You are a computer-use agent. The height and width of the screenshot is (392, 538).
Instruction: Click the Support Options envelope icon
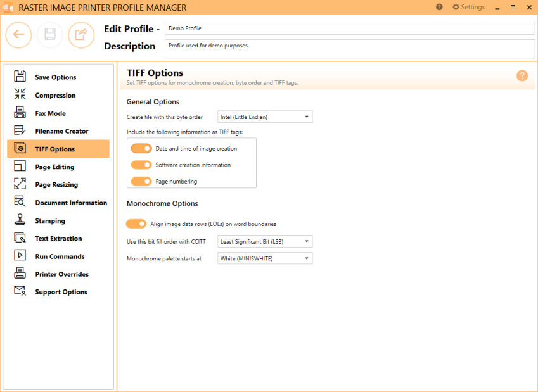(x=20, y=291)
